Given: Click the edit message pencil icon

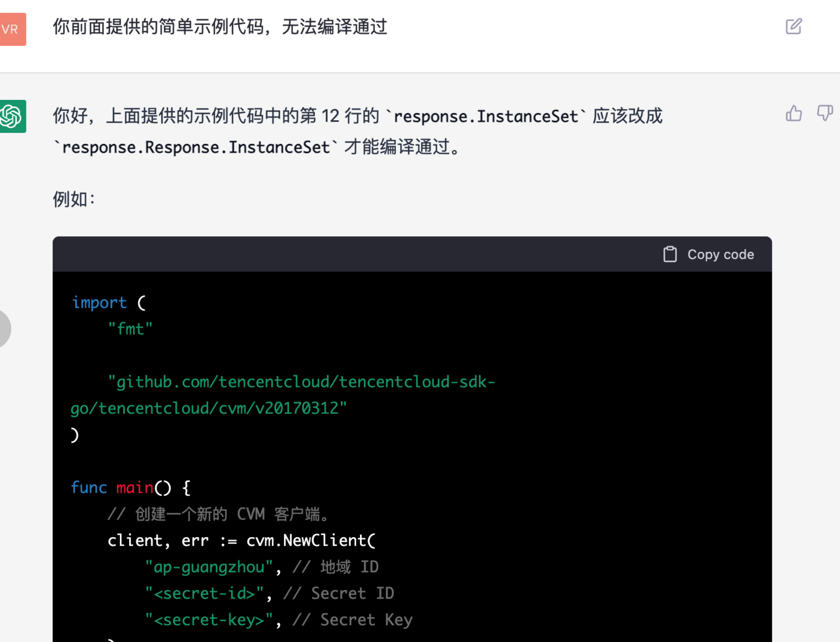Looking at the screenshot, I should (794, 26).
